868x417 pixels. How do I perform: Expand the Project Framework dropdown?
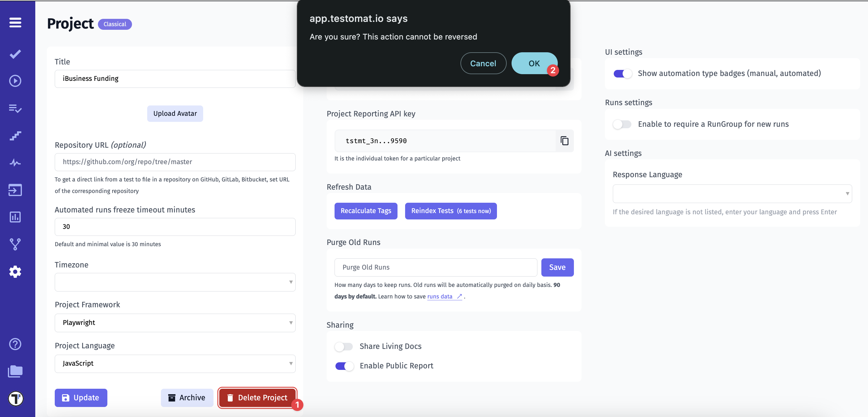coord(175,322)
